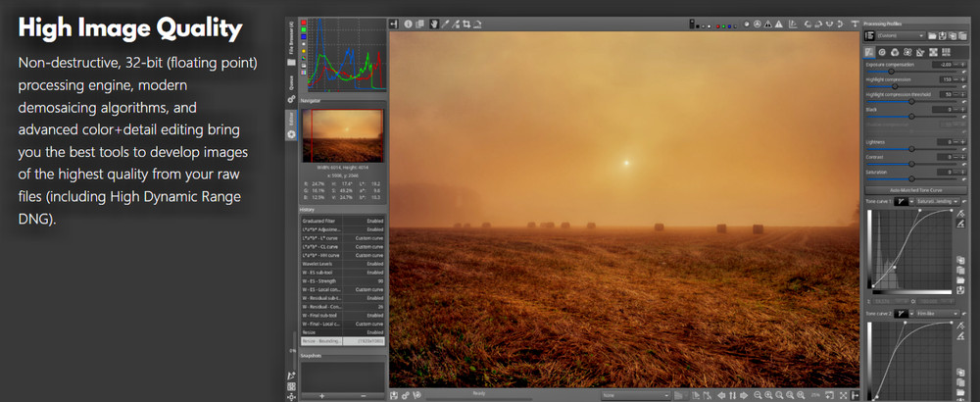The height and width of the screenshot is (402, 980).
Task: Toggle clipped highlight indication triangle
Action: [779, 25]
